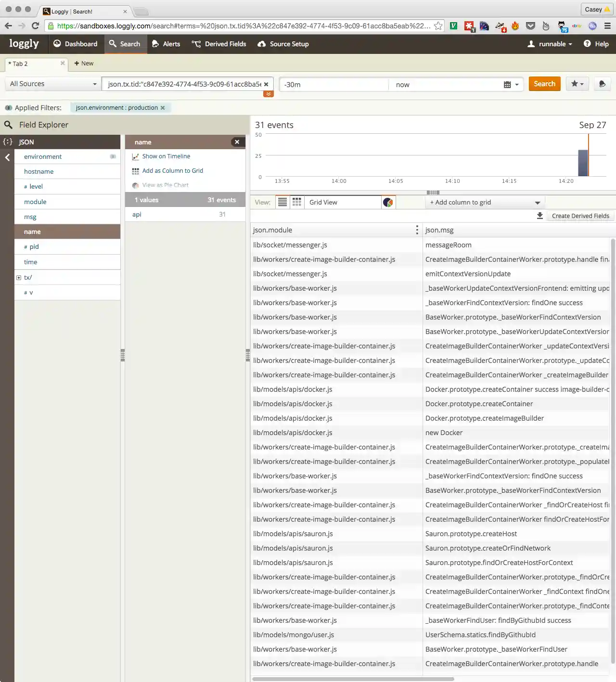Click the star saved searches button
The width and height of the screenshot is (616, 682).
tap(577, 84)
